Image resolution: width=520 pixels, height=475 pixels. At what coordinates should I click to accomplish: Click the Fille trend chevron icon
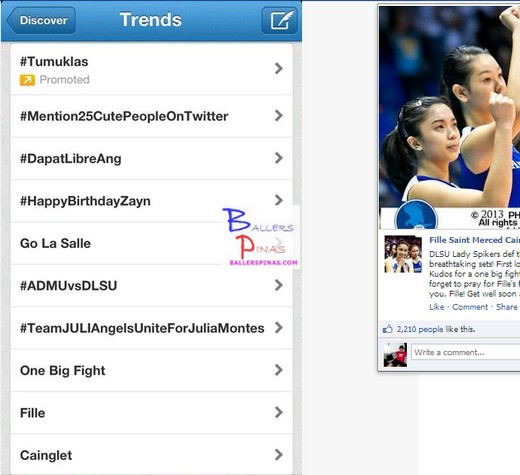pos(279,412)
